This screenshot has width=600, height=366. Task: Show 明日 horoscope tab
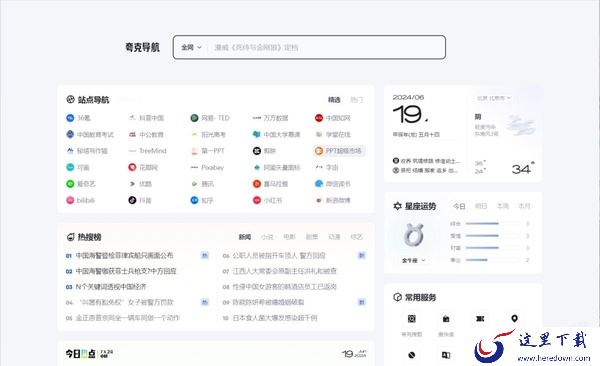(481, 206)
